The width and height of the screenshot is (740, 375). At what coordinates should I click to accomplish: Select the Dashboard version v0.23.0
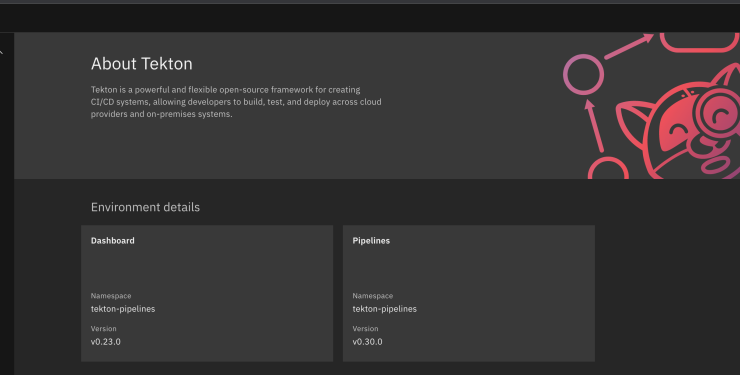click(x=106, y=342)
